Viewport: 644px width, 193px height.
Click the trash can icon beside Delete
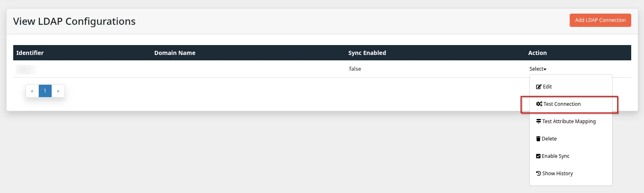pyautogui.click(x=538, y=139)
